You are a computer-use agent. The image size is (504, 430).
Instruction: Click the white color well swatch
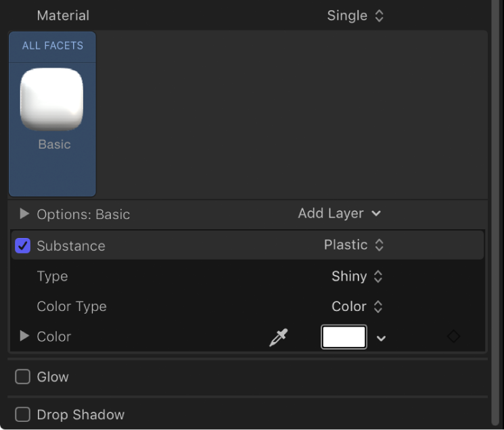pos(344,337)
